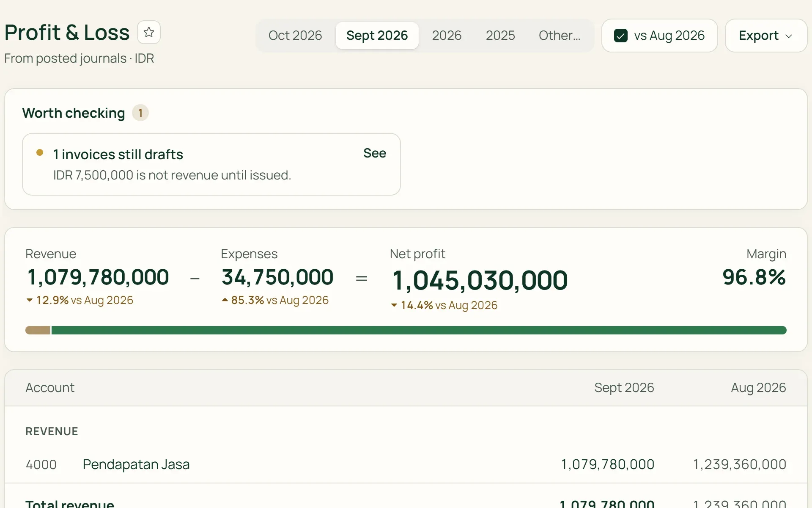Click the REVENUE section heading
The image size is (812, 508).
(52, 431)
